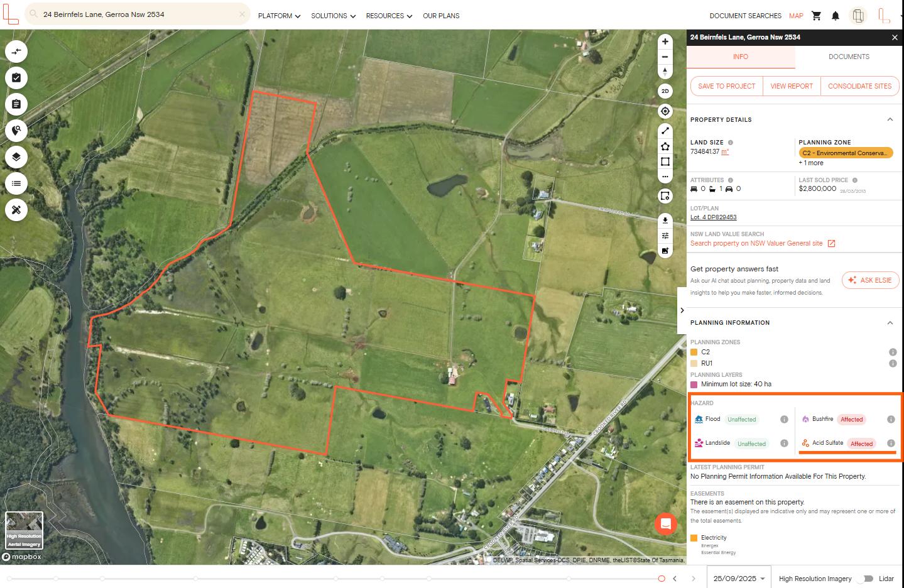Switch basemap via High Resolution Aerial Imagery thumbnail
This screenshot has height=588, width=904.
24,530
